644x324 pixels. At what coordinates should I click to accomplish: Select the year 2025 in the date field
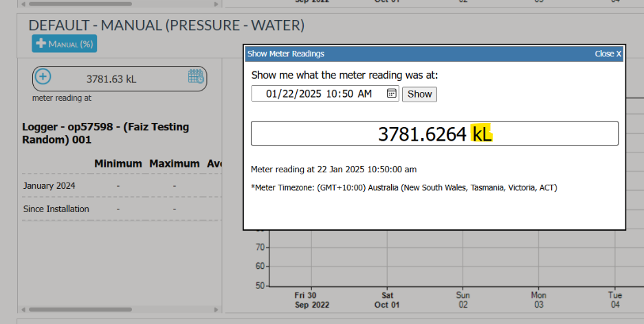(x=309, y=93)
